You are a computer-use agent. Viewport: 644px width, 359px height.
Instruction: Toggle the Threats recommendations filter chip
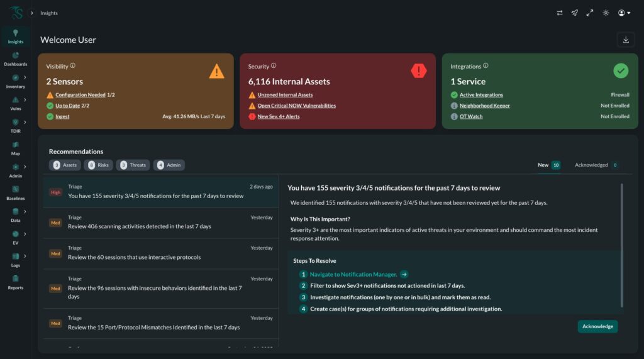[133, 165]
